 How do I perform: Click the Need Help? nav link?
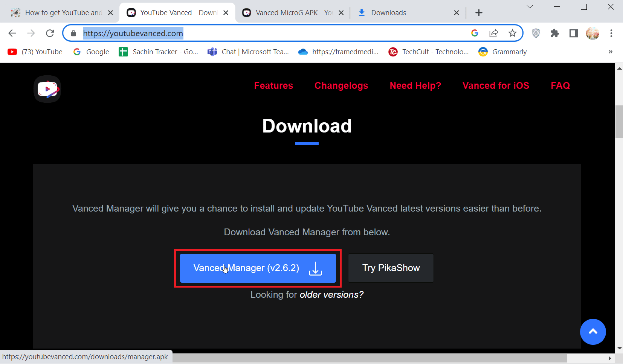(415, 85)
